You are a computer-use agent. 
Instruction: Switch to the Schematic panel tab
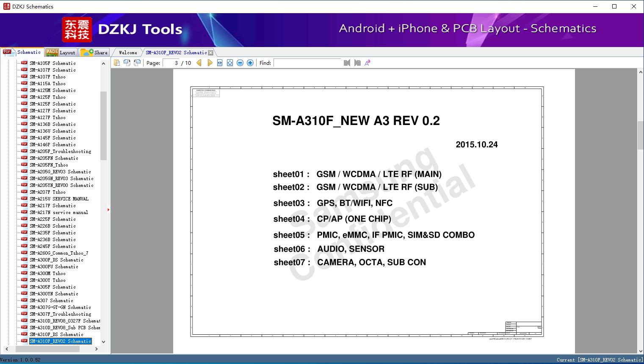(22, 52)
